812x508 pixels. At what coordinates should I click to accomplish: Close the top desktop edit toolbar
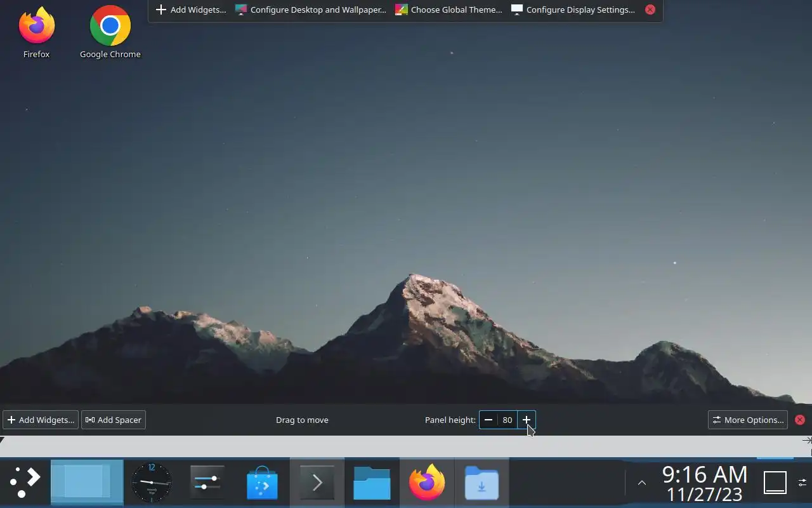coord(650,10)
